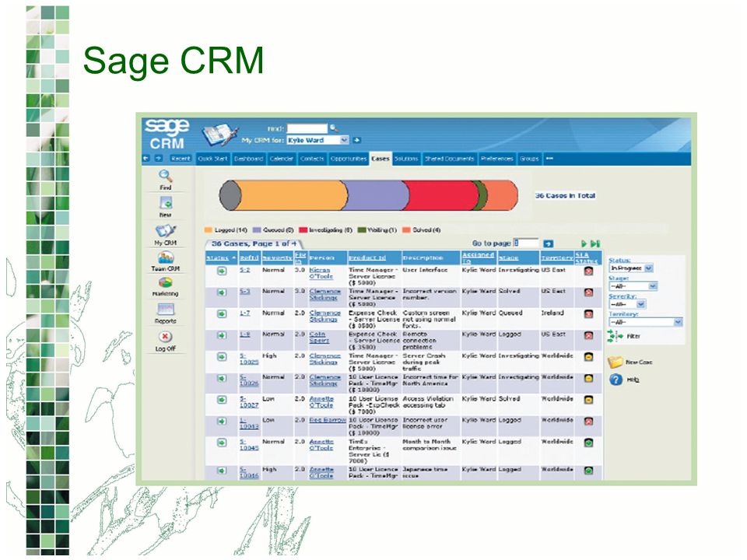Click into the Go to page number field
Viewport: 747px width, 560px height.
tap(526, 243)
